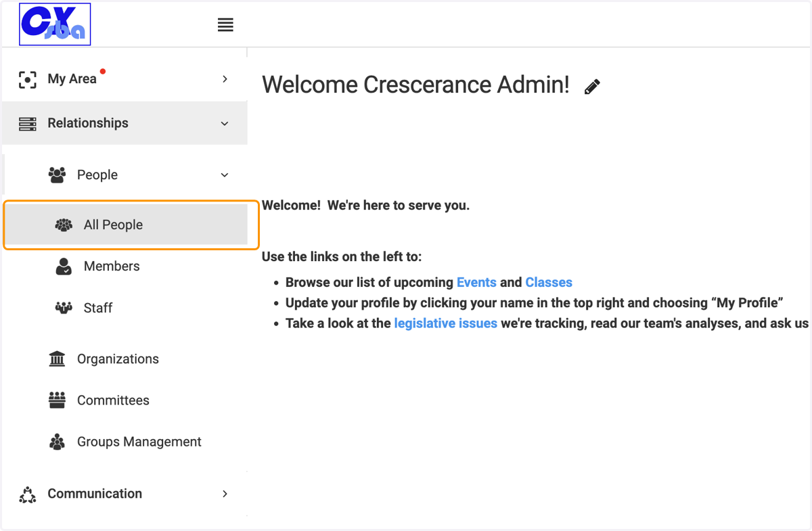Click the "We're here to serve you" text
This screenshot has height=531, width=812.
tap(399, 205)
